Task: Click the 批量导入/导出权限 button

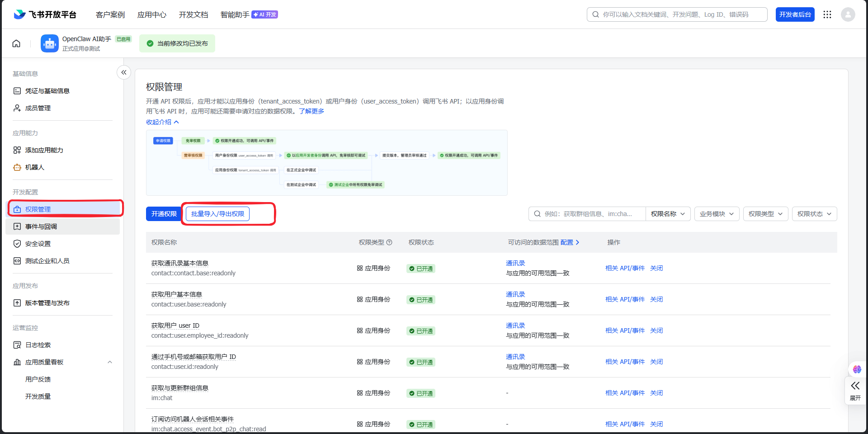Action: (x=217, y=214)
